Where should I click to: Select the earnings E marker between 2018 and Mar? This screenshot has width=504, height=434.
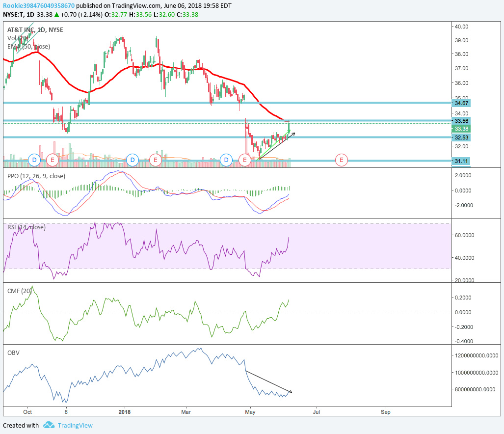(156, 160)
